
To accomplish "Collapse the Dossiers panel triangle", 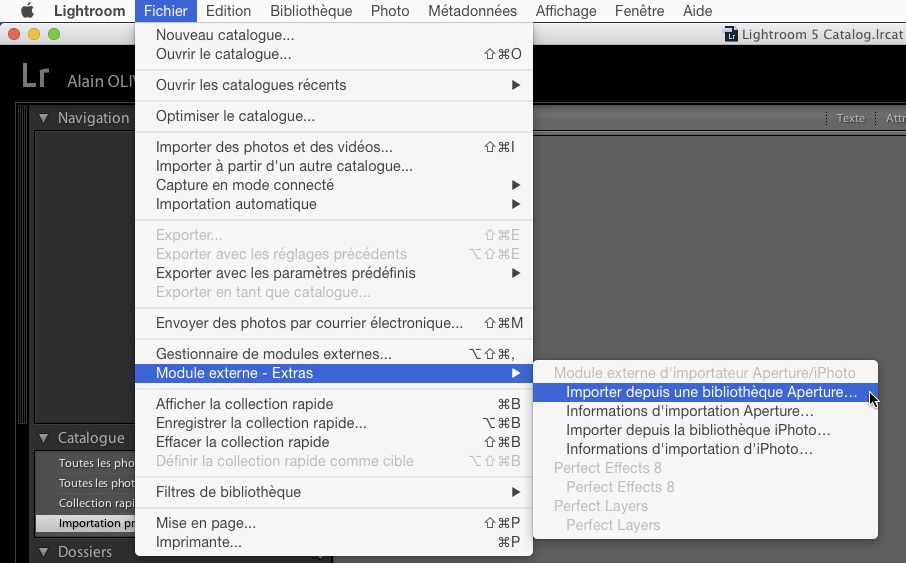I will 43,552.
